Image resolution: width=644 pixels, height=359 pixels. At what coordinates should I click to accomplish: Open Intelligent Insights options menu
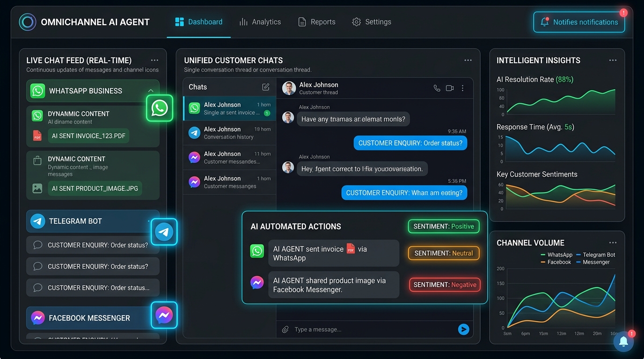(613, 60)
